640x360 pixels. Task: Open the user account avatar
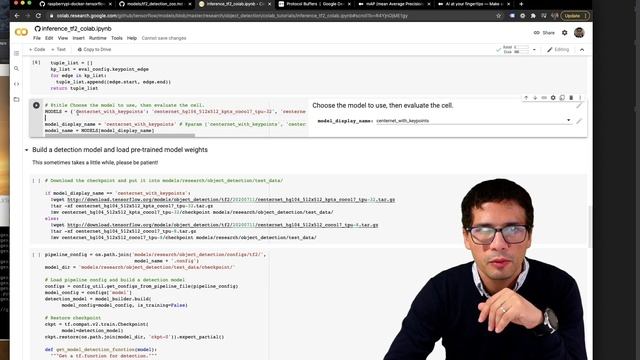579,33
